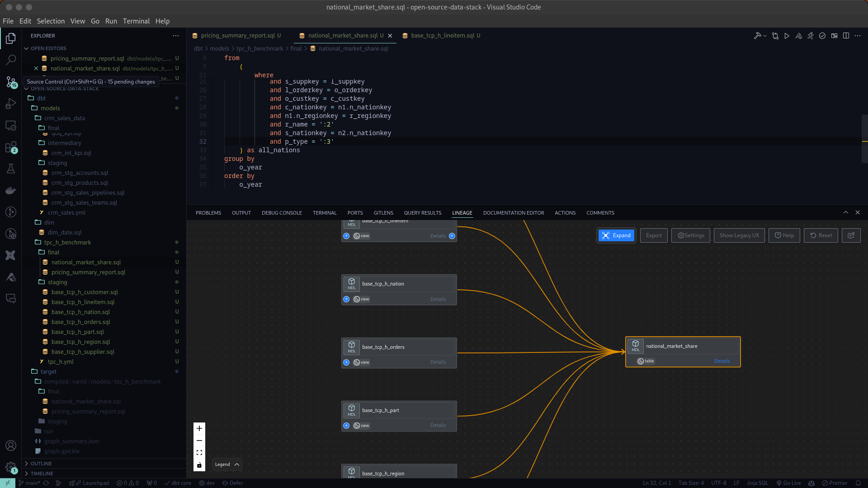Open the Terminal menu
868x488 pixels.
point(136,21)
